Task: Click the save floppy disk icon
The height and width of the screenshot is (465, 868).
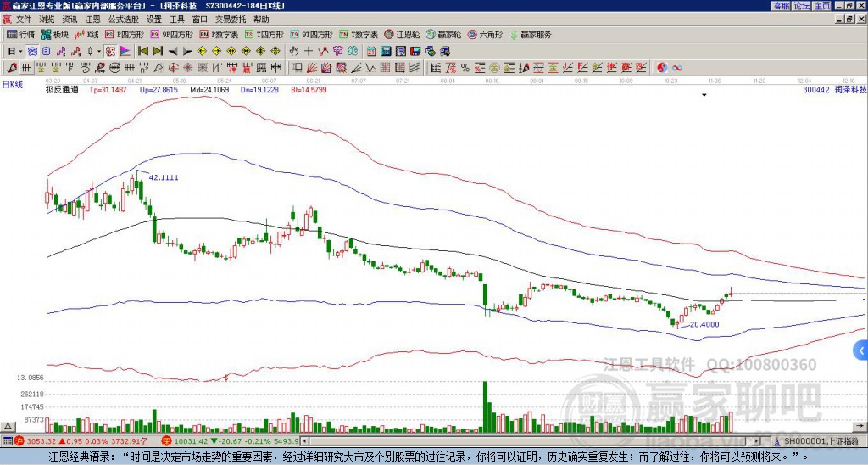Action: pyautogui.click(x=415, y=52)
